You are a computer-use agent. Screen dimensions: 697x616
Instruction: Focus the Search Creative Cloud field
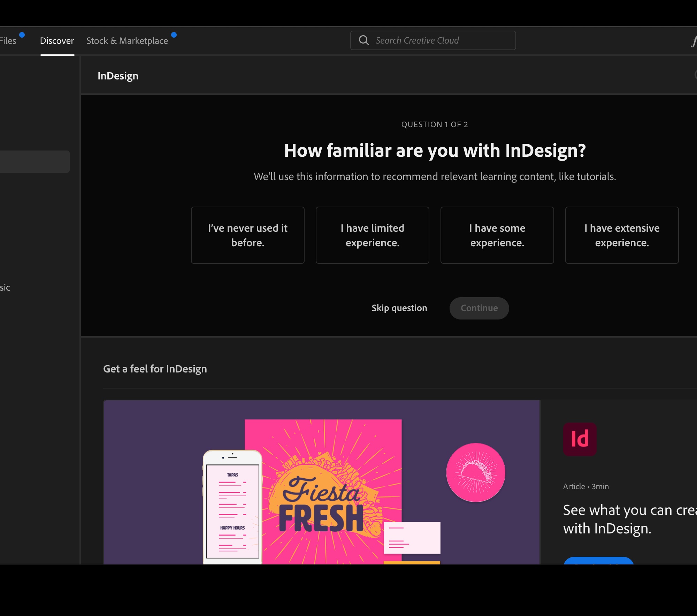(x=433, y=40)
